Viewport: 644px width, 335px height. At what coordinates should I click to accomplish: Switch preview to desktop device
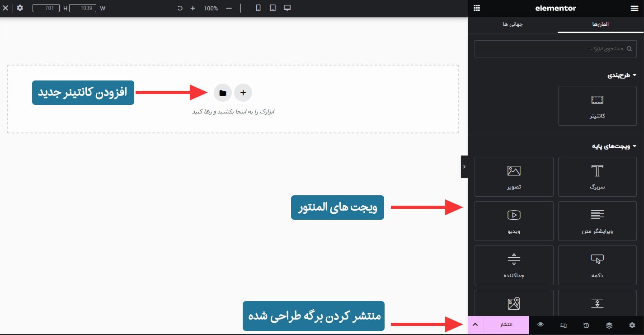tap(287, 8)
